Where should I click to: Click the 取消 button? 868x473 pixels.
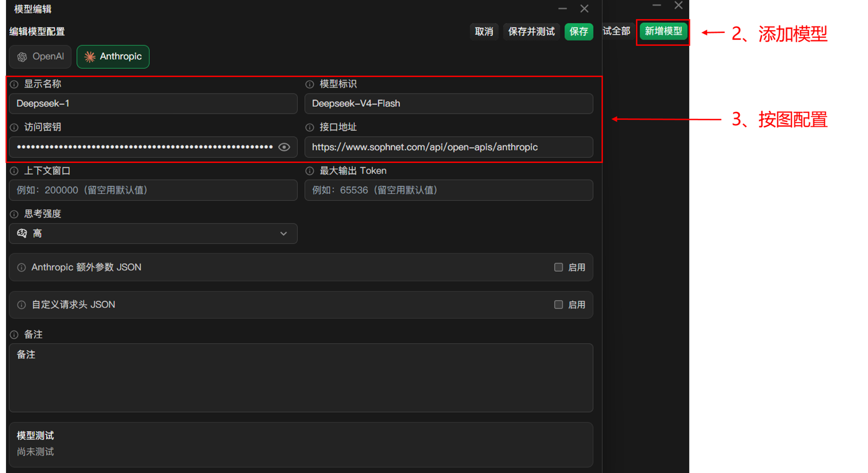(484, 32)
